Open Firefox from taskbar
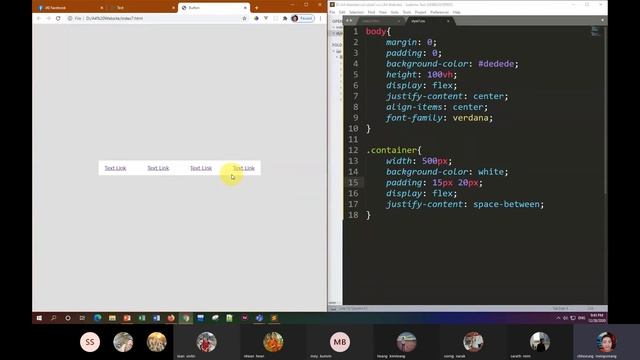640x360 pixels. pos(171,318)
